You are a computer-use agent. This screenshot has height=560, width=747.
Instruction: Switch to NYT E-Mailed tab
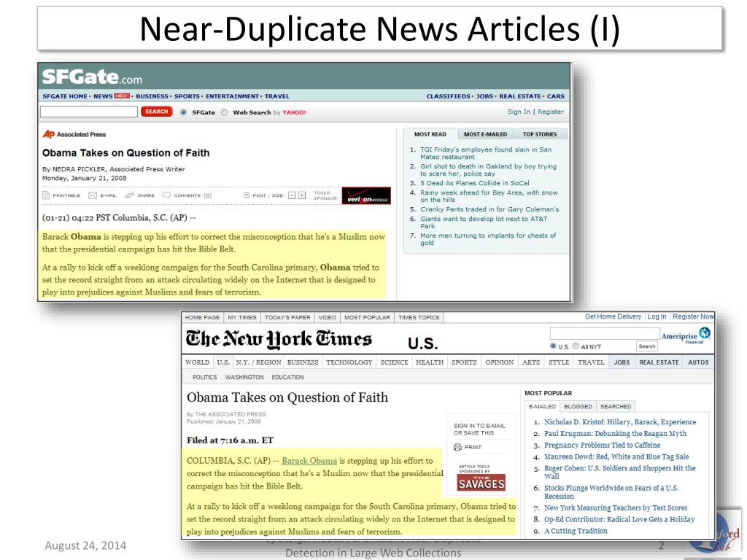tap(542, 406)
